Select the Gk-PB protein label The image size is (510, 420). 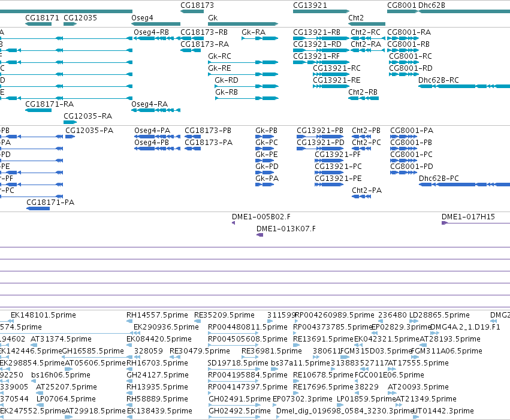point(266,131)
